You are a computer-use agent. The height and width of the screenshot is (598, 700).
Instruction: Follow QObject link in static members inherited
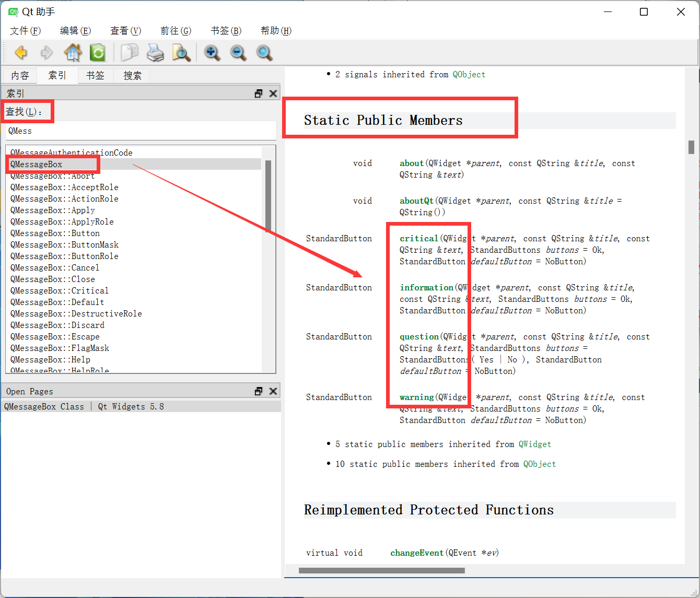(540, 464)
